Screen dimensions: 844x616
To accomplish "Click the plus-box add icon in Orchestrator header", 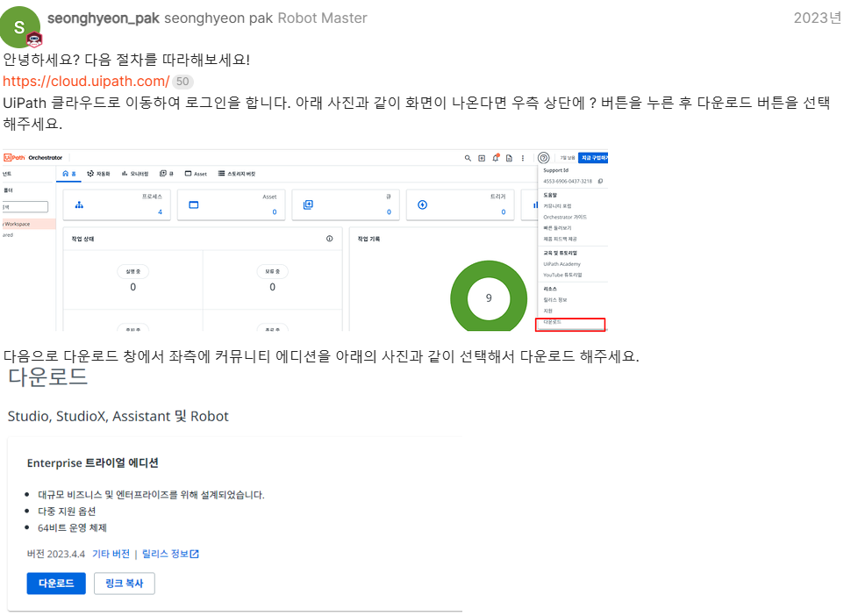I will pos(482,158).
